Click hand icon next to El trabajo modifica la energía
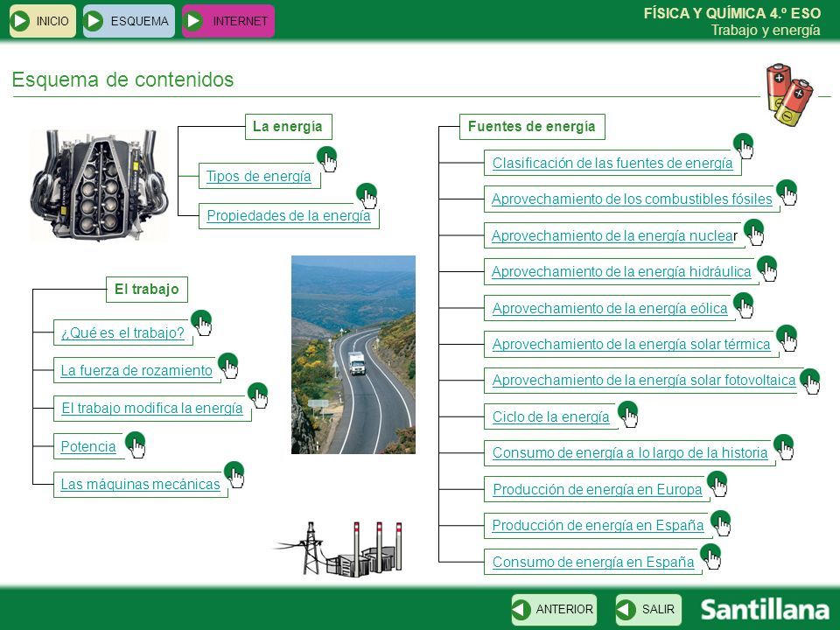 tap(258, 395)
